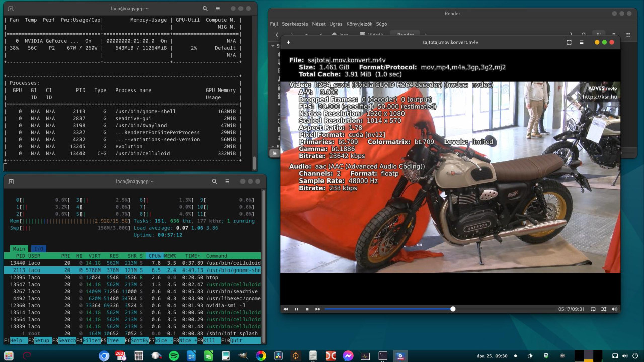Toggle F5 Tree view in htop
This screenshot has height=362, width=644.
[112, 340]
